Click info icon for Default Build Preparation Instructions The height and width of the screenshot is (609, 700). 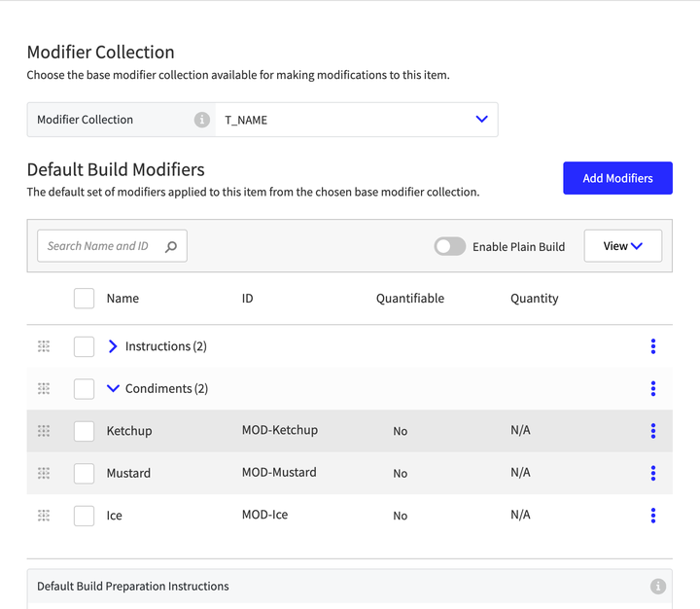pyautogui.click(x=657, y=587)
